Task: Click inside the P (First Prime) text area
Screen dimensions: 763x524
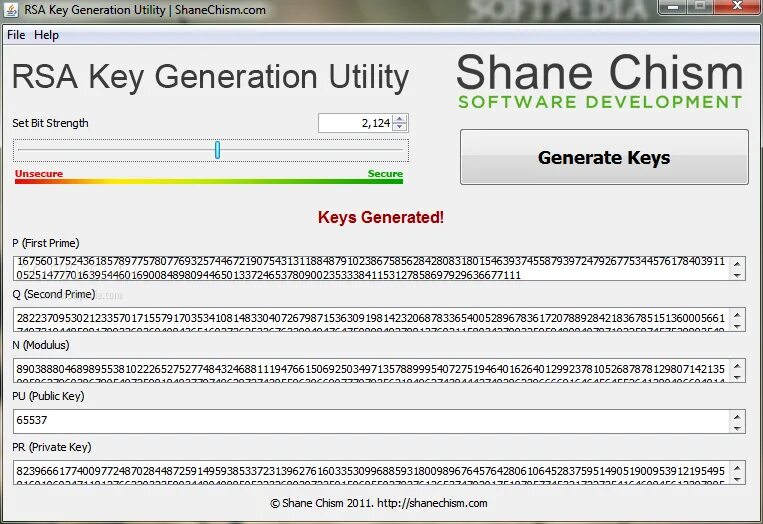Action: [x=372, y=268]
